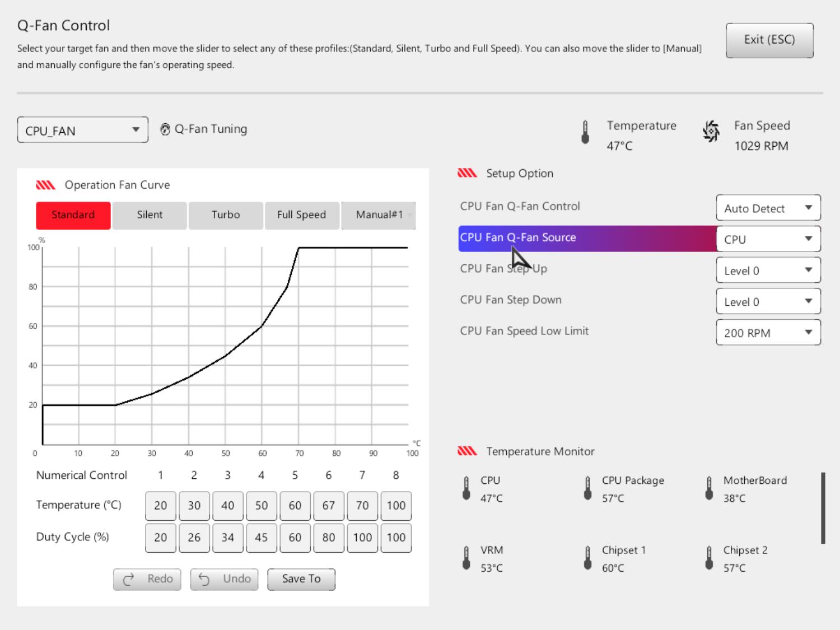This screenshot has height=630, width=840.
Task: Select the Turbo fan profile
Action: (226, 215)
